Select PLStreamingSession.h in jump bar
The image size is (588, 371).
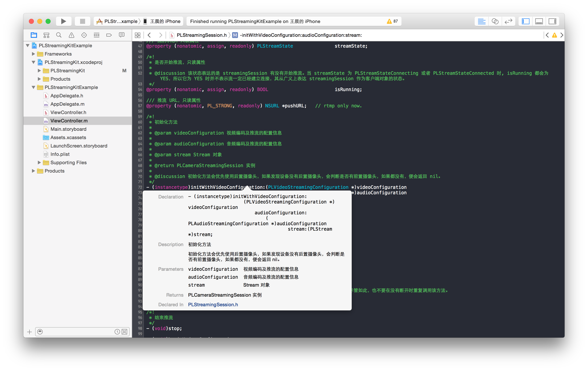coord(201,35)
